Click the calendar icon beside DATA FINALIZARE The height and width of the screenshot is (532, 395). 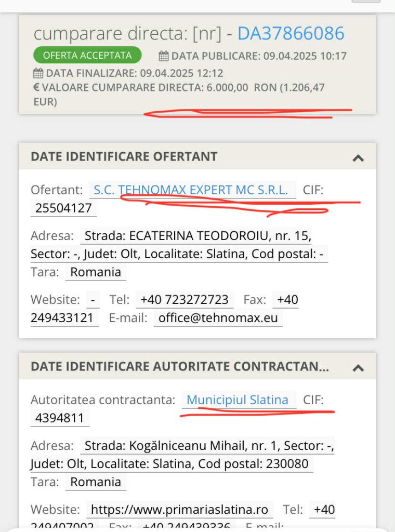(x=38, y=73)
